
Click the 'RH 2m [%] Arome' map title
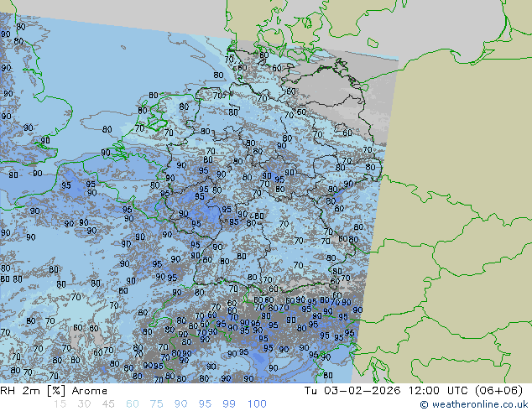coord(54,391)
